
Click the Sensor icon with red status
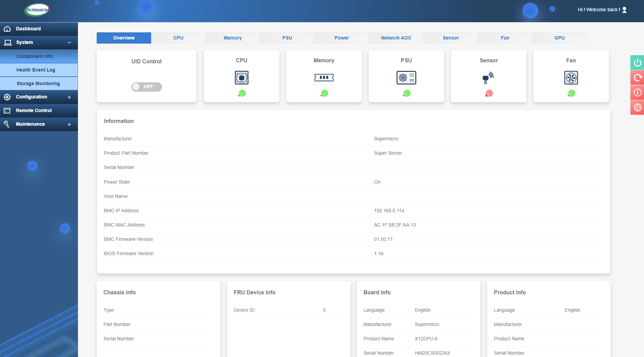(x=488, y=78)
